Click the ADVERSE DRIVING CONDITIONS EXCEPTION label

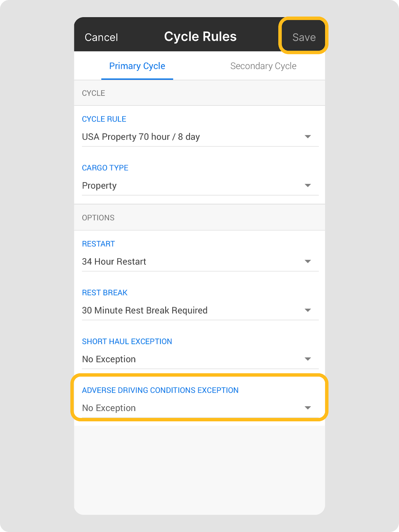(x=160, y=390)
